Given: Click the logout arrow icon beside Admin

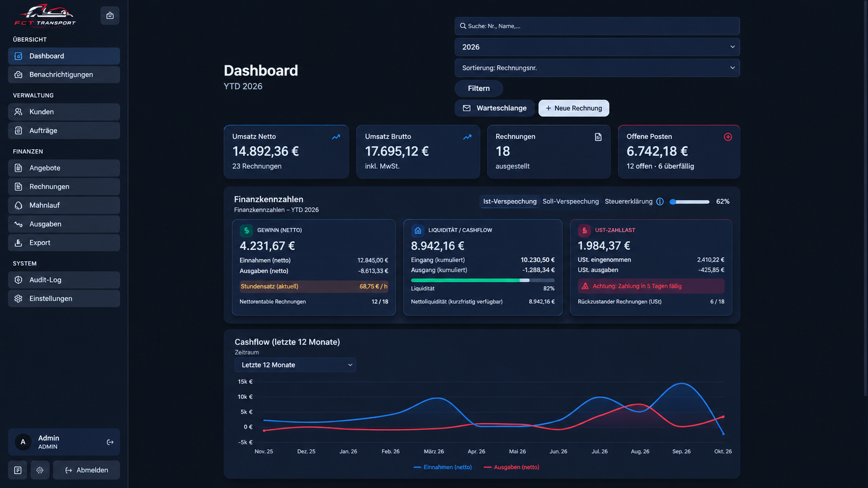Looking at the screenshot, I should click(110, 442).
